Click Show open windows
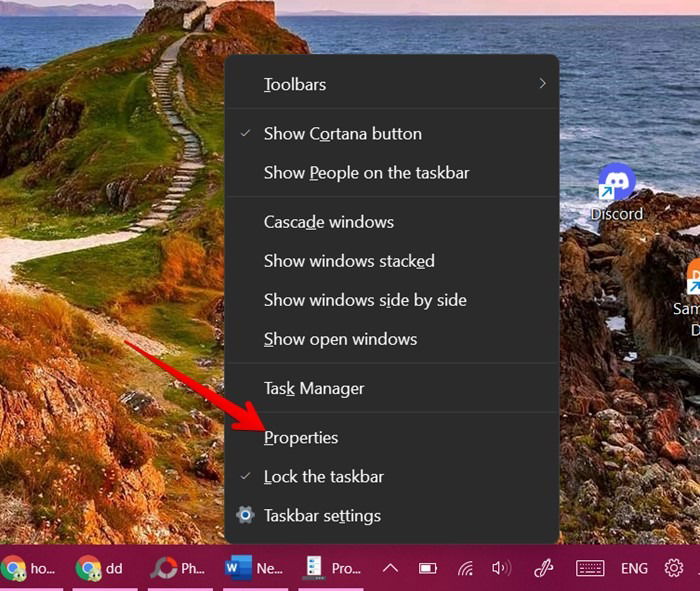Image resolution: width=700 pixels, height=591 pixels. pos(392,339)
